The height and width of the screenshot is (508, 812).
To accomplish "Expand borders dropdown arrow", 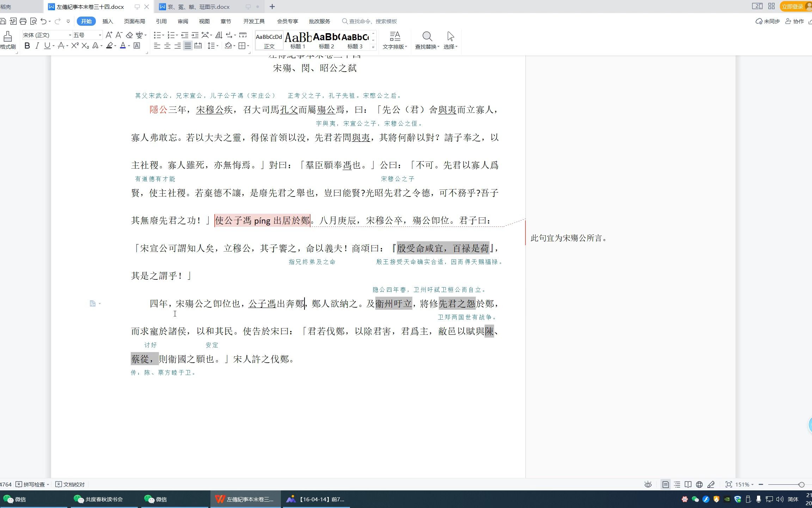I will click(x=248, y=46).
